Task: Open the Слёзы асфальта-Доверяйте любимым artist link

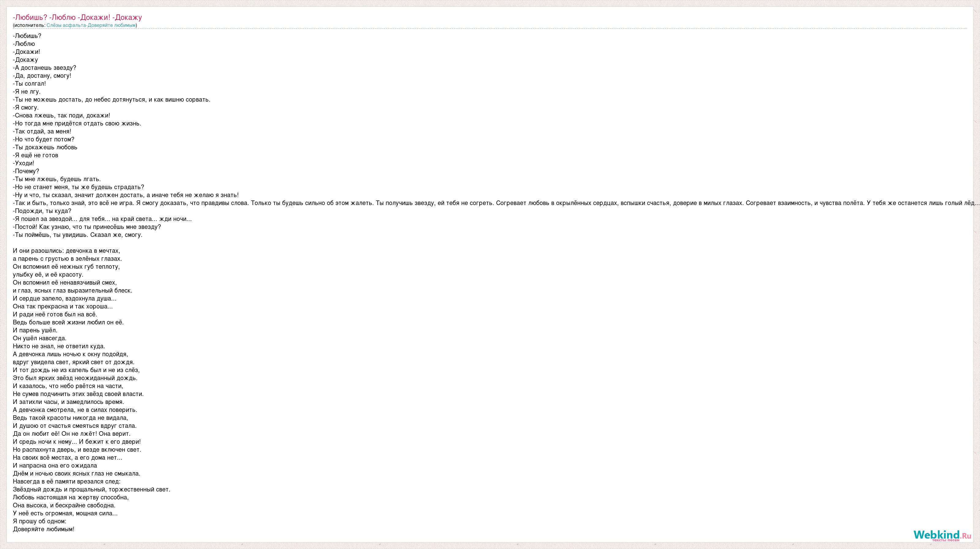Action: 91,25
